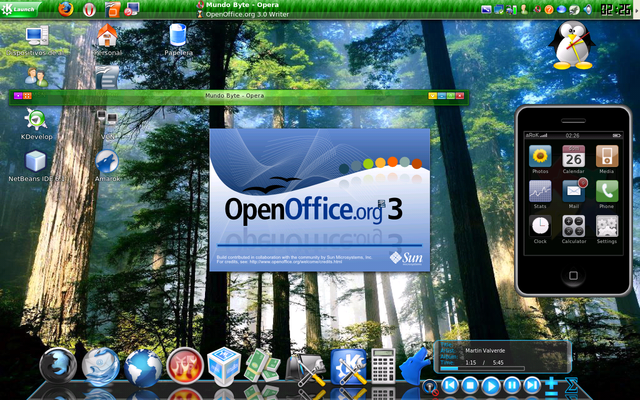This screenshot has width=640, height=400.
Task: Switch to Mundo Byte - Opera taskbar entry
Action: point(242,5)
